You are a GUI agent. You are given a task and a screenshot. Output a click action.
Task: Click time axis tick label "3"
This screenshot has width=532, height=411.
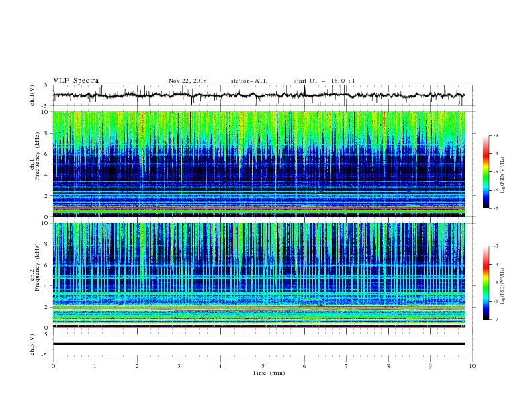[x=179, y=366]
